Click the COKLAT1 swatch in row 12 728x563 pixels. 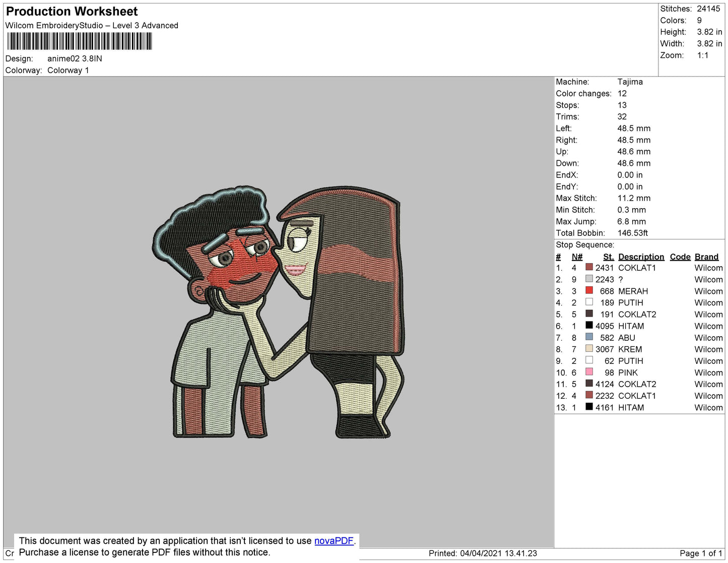[x=589, y=395]
